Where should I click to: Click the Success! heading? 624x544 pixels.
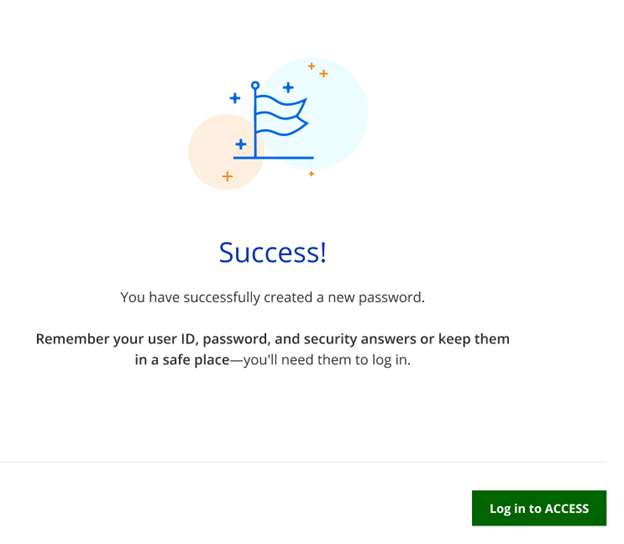pyautogui.click(x=272, y=252)
